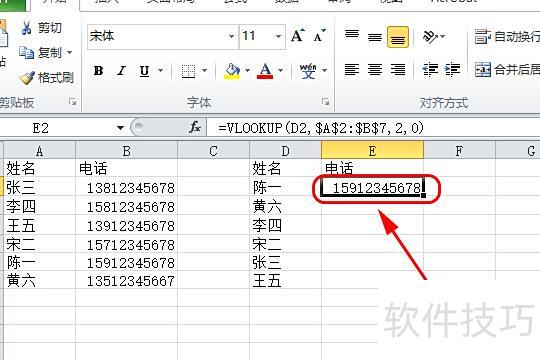The width and height of the screenshot is (540, 360).
Task: Open text orientation options
Action: click(433, 36)
